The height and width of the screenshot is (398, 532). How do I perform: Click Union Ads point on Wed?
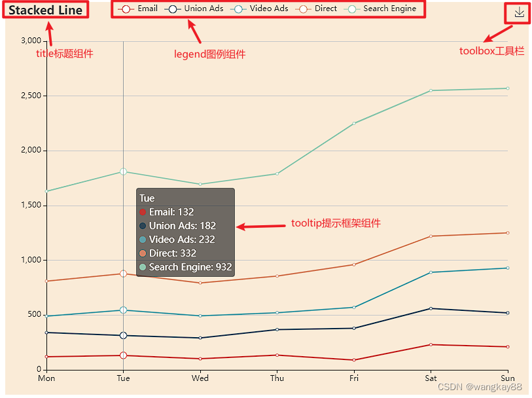200,338
